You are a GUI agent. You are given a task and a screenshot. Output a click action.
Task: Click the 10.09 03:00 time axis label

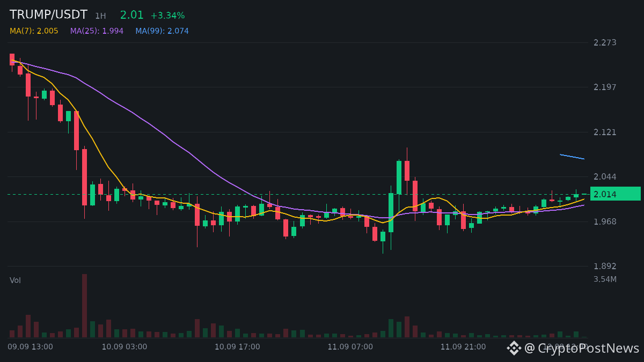point(125,347)
